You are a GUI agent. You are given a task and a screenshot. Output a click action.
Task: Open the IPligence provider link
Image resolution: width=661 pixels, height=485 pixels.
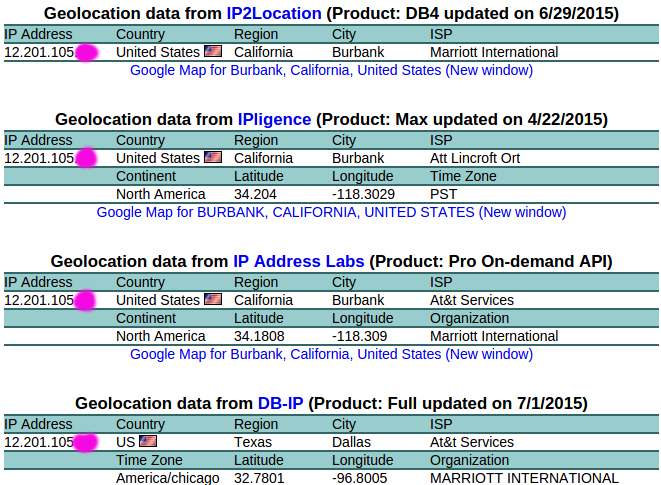(x=274, y=119)
